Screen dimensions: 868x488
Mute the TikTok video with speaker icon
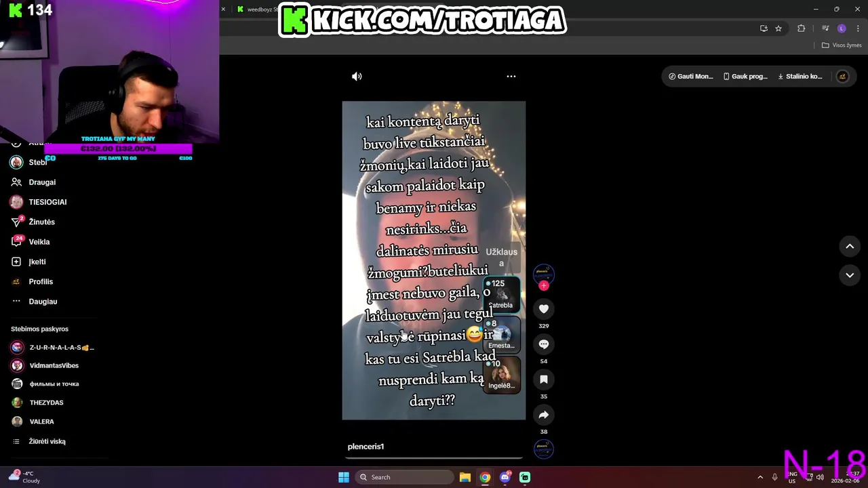point(357,77)
